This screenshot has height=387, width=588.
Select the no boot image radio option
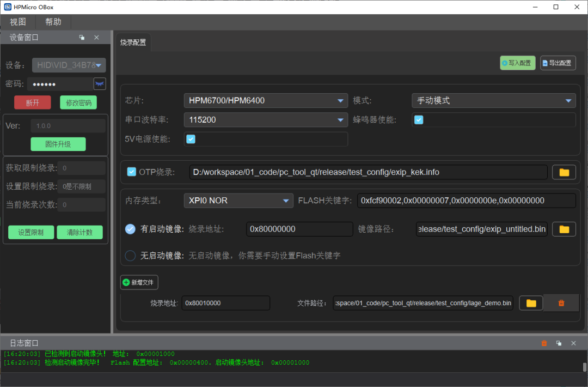pos(130,255)
